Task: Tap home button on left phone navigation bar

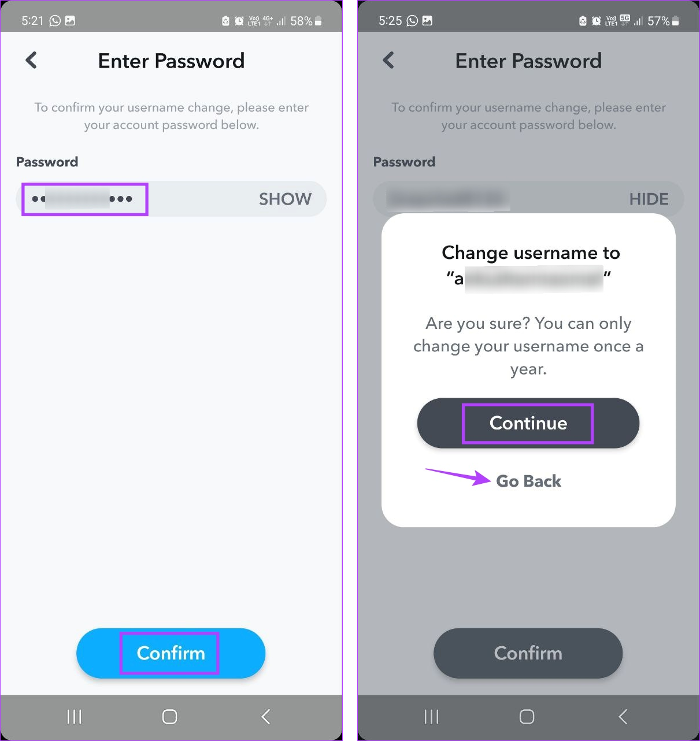Action: coord(169,717)
